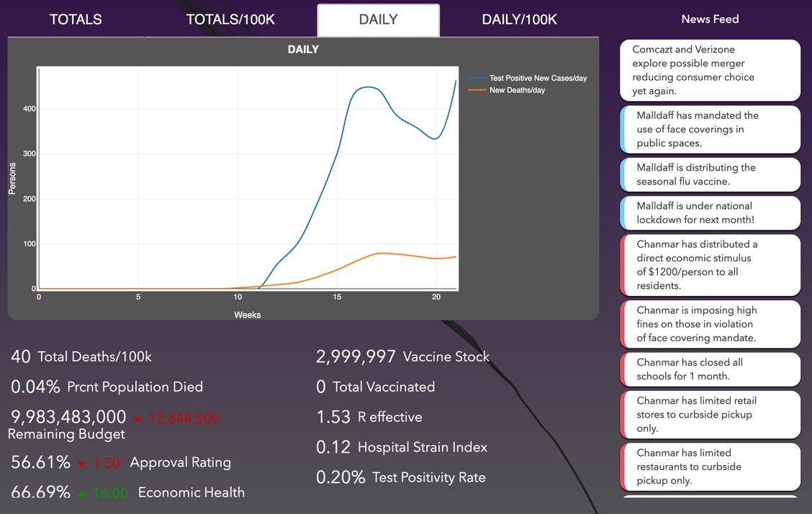Click the Weeks x-axis label
The height and width of the screenshot is (514, 812).
248,315
